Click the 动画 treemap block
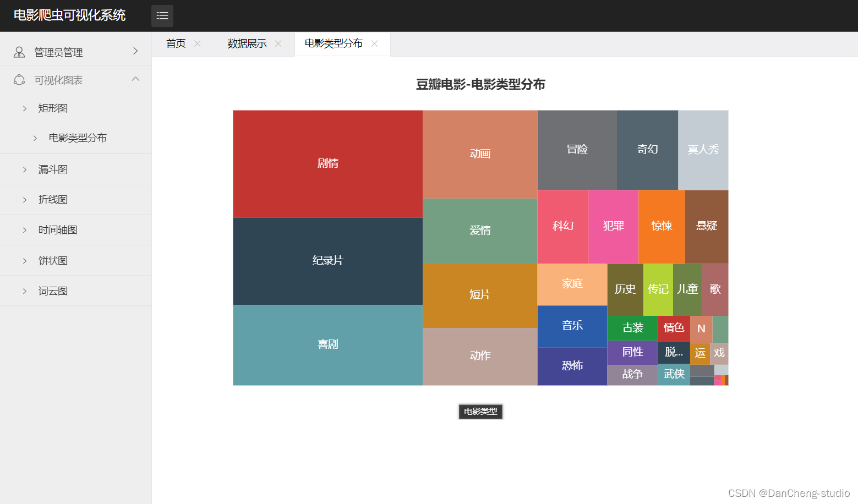858x504 pixels. [480, 155]
